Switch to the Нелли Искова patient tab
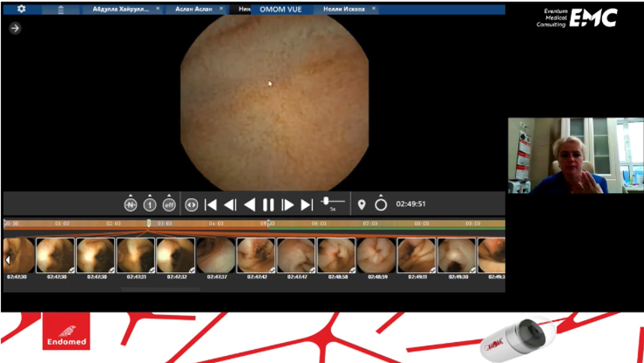 coord(344,9)
